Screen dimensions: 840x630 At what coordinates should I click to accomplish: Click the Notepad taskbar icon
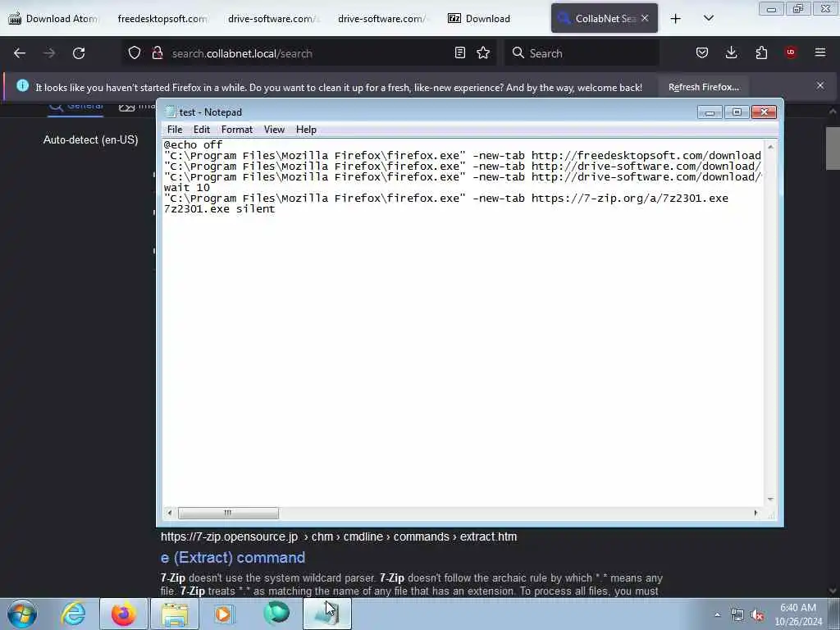(327, 614)
